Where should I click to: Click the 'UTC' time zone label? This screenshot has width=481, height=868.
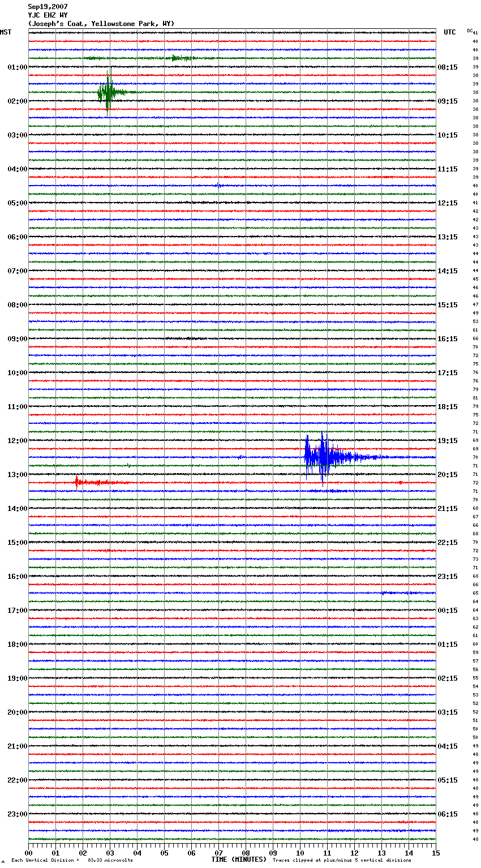tap(450, 32)
